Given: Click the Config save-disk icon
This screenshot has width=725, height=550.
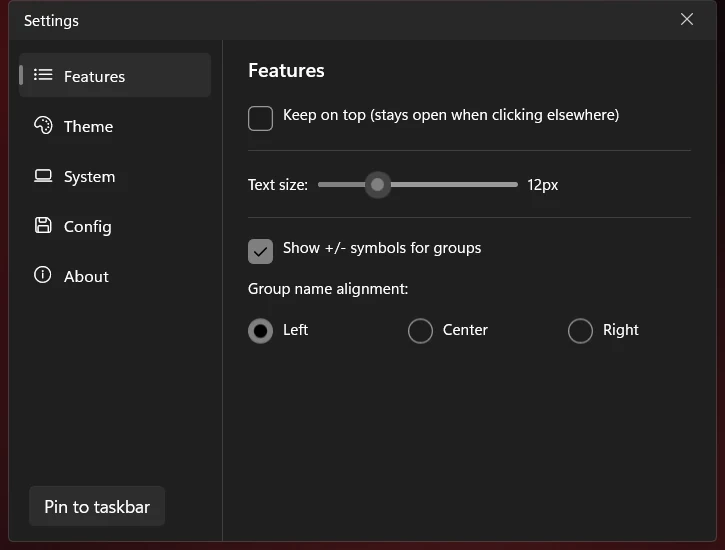Looking at the screenshot, I should [43, 225].
